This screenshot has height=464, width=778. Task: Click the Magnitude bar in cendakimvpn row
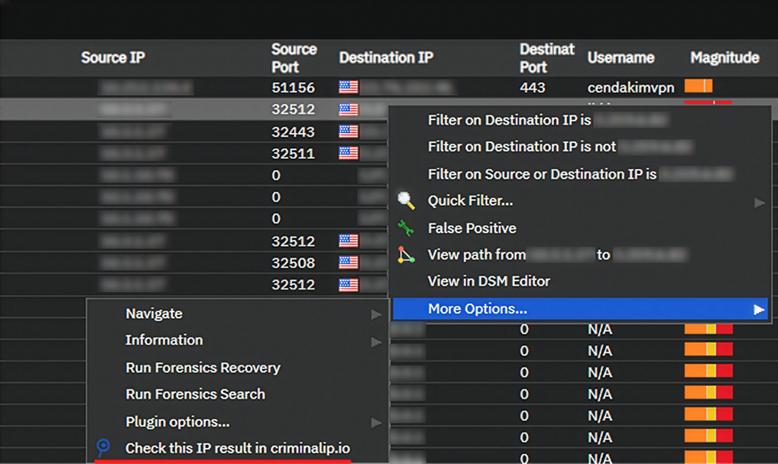[698, 87]
